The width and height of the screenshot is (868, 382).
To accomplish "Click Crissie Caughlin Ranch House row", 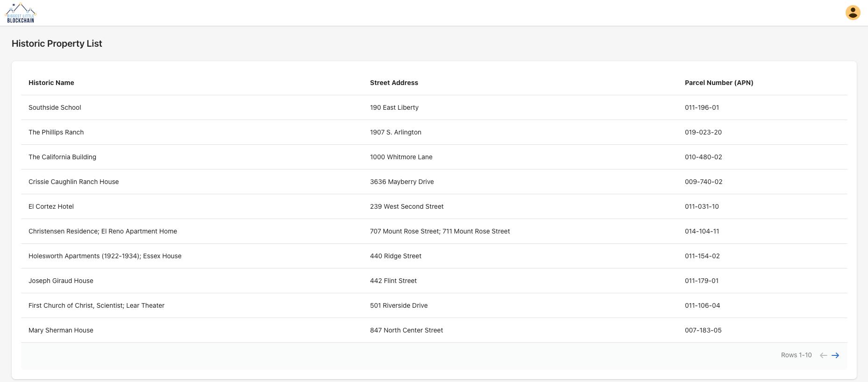I will [73, 182].
